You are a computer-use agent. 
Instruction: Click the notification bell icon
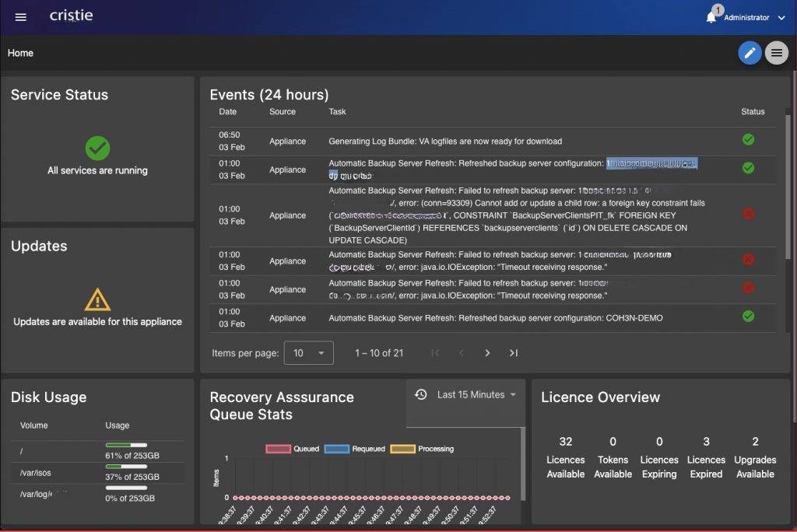pyautogui.click(x=711, y=17)
